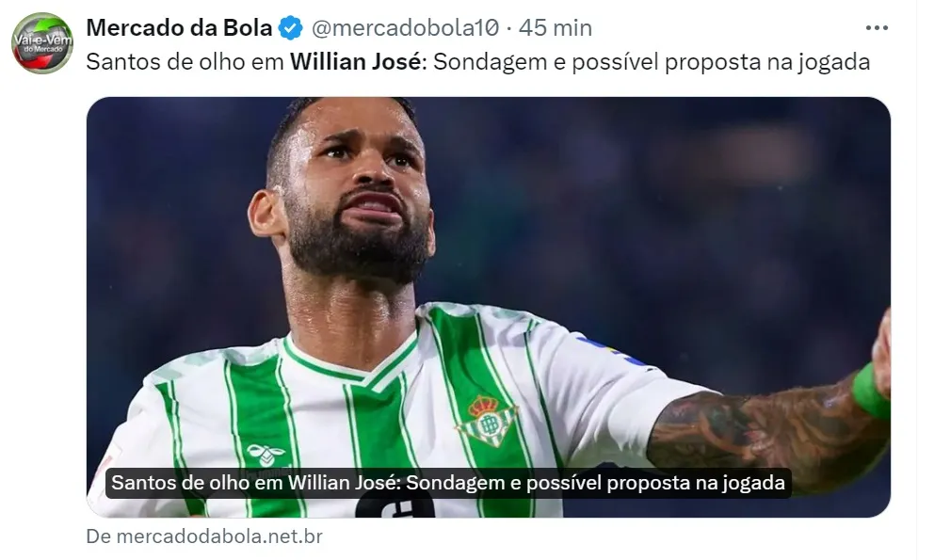Open the three-dot more options menu

tap(877, 28)
